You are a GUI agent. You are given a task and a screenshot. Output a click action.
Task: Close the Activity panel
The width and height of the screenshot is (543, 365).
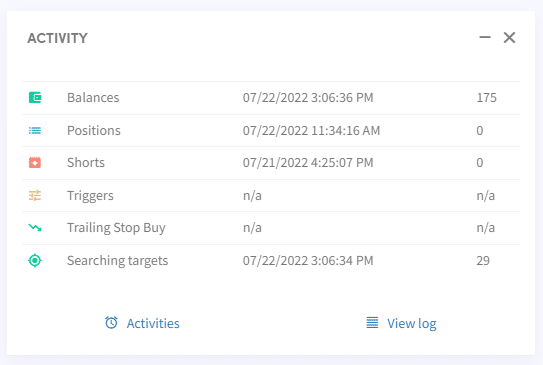(509, 37)
